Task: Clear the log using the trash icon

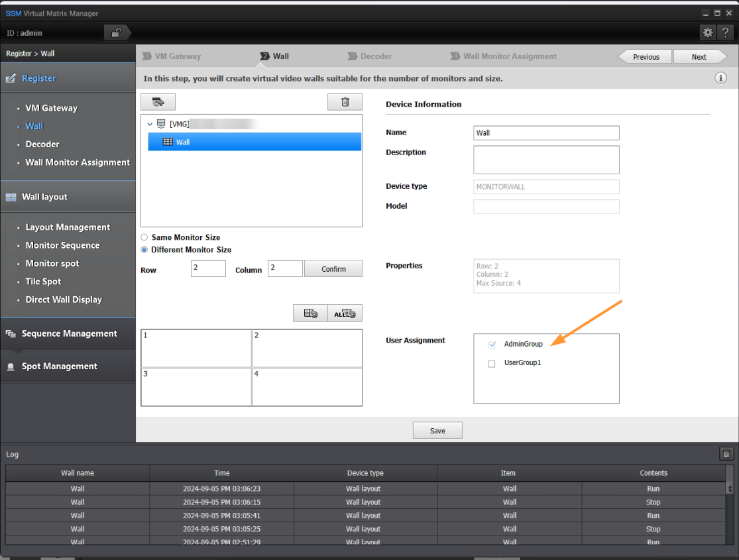Action: pos(726,453)
